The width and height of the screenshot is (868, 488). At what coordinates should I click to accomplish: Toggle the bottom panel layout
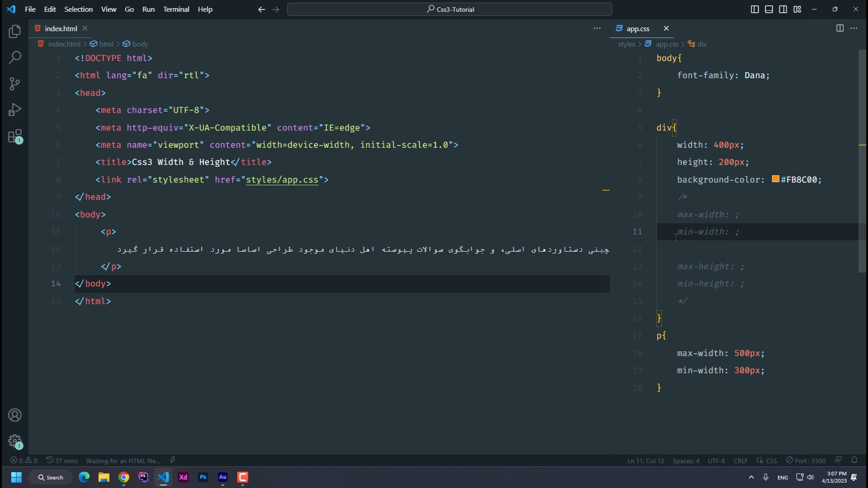(x=769, y=9)
